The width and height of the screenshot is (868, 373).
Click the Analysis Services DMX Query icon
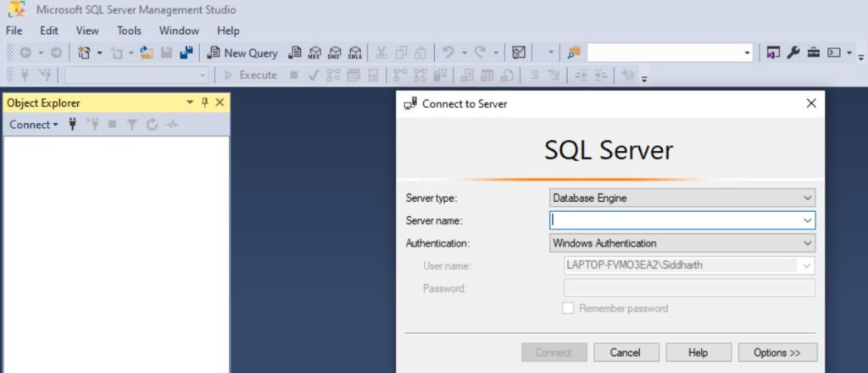(335, 53)
